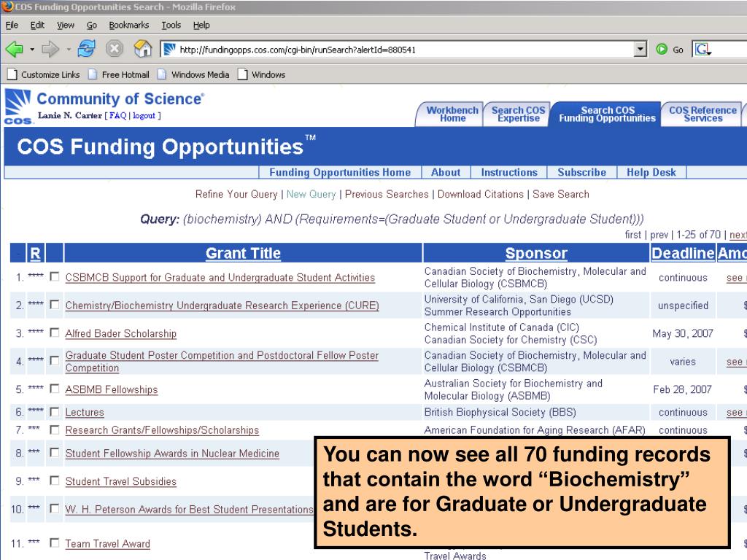
Task: Open the Bookmarks menu
Action: click(128, 26)
